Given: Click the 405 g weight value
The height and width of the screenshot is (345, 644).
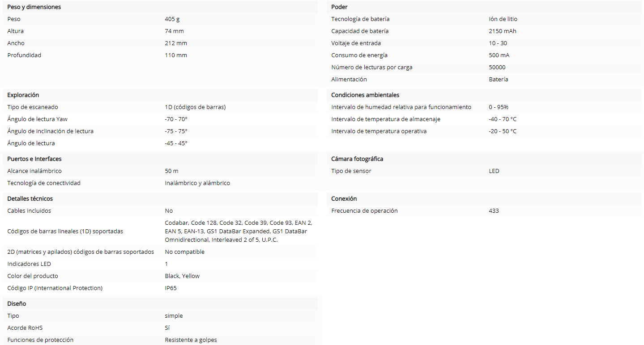Looking at the screenshot, I should 172,19.
